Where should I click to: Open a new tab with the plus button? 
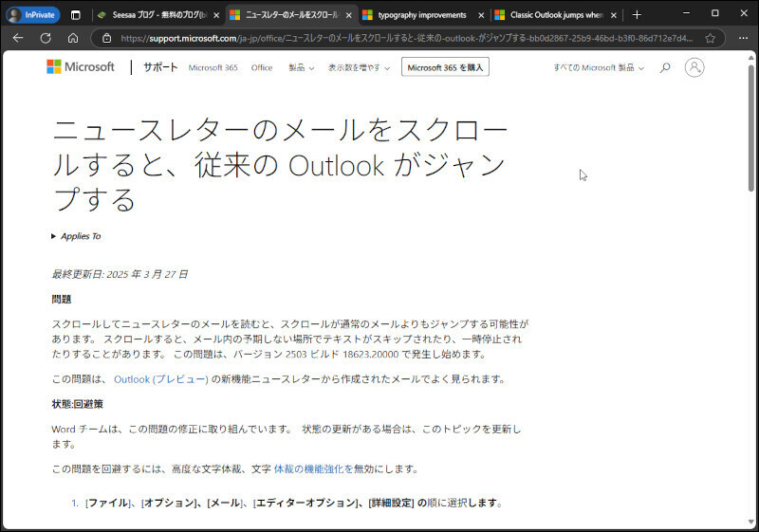637,15
